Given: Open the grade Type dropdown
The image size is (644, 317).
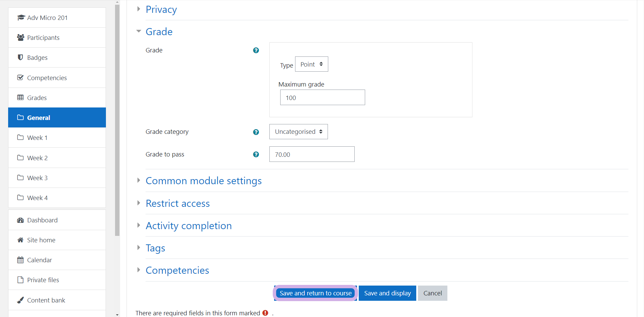Looking at the screenshot, I should [x=311, y=64].
